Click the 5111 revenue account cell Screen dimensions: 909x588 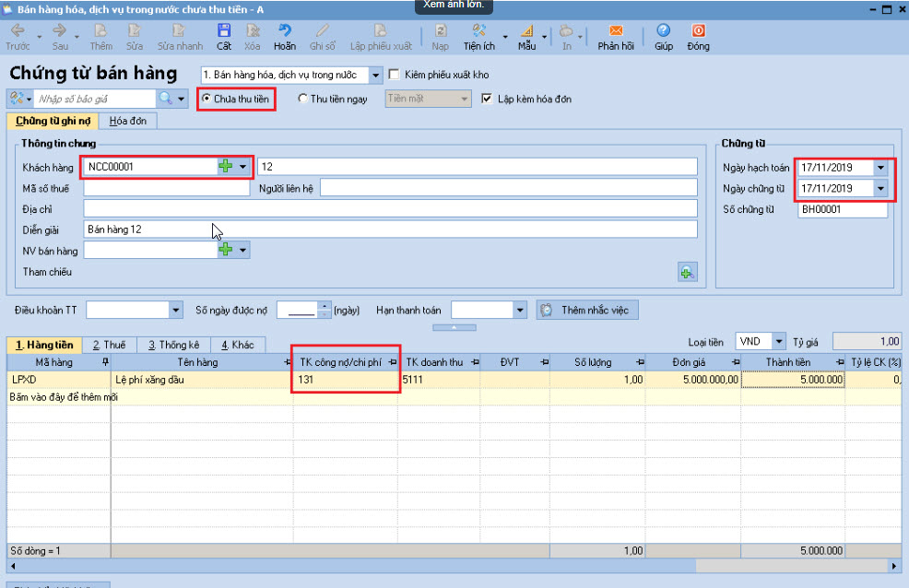click(x=440, y=380)
